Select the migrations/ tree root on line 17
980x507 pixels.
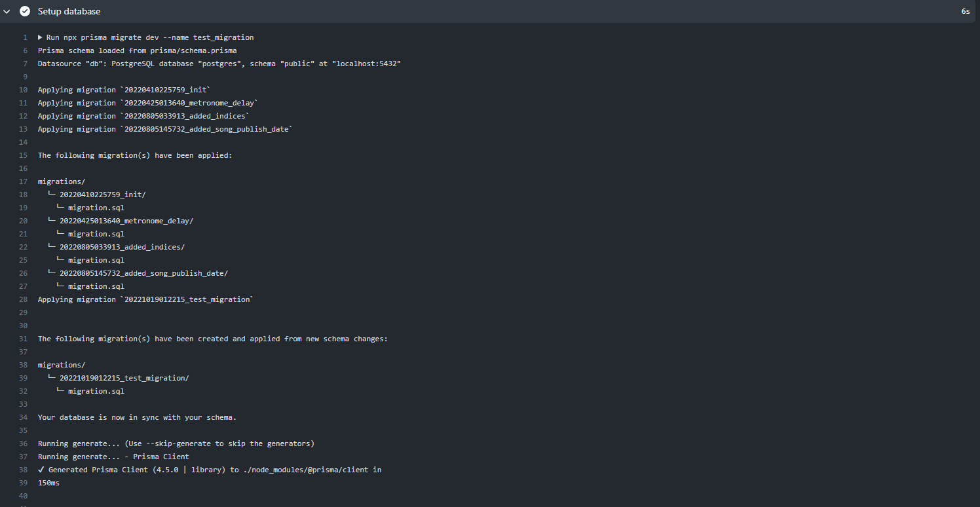(x=61, y=181)
